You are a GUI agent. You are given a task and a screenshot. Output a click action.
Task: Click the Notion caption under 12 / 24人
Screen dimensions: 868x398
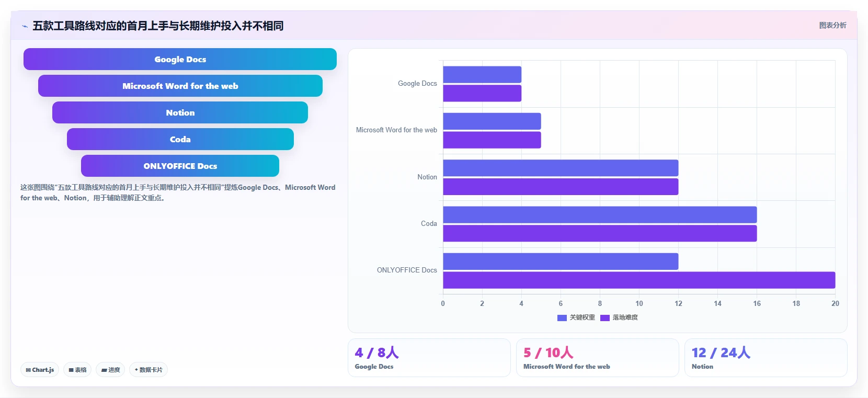pyautogui.click(x=702, y=367)
